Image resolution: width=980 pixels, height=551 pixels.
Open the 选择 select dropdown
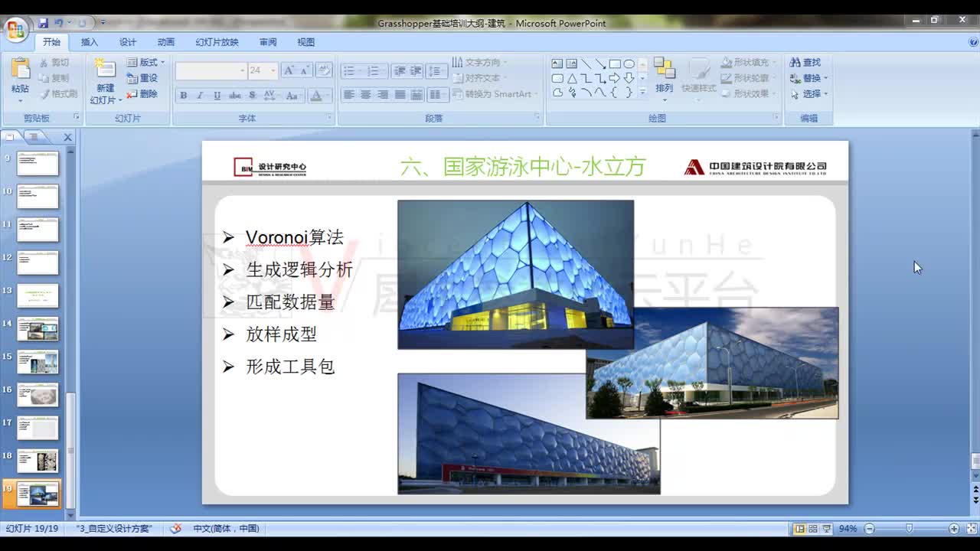click(808, 94)
